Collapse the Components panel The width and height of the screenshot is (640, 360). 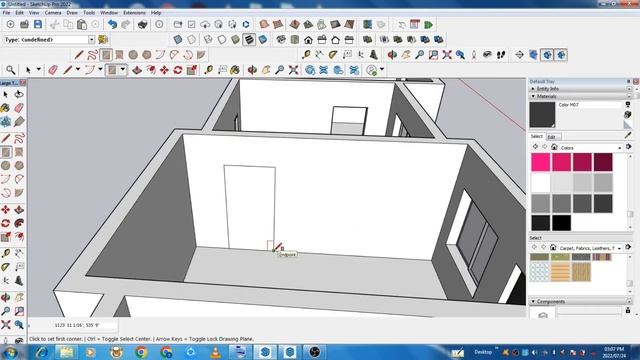(x=533, y=302)
